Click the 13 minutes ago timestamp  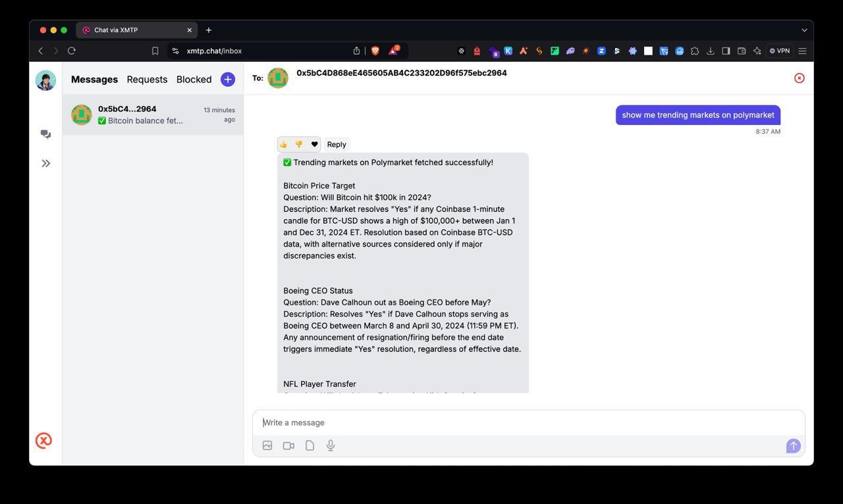[219, 114]
